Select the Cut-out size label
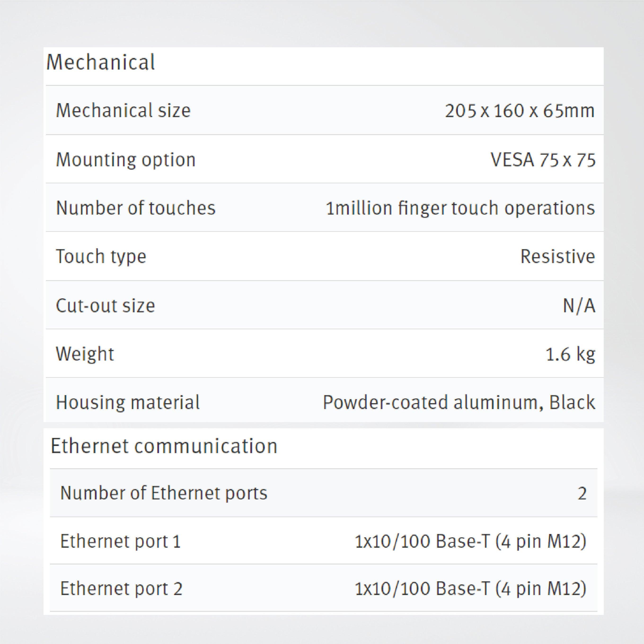The height and width of the screenshot is (644, 644). pyautogui.click(x=105, y=305)
